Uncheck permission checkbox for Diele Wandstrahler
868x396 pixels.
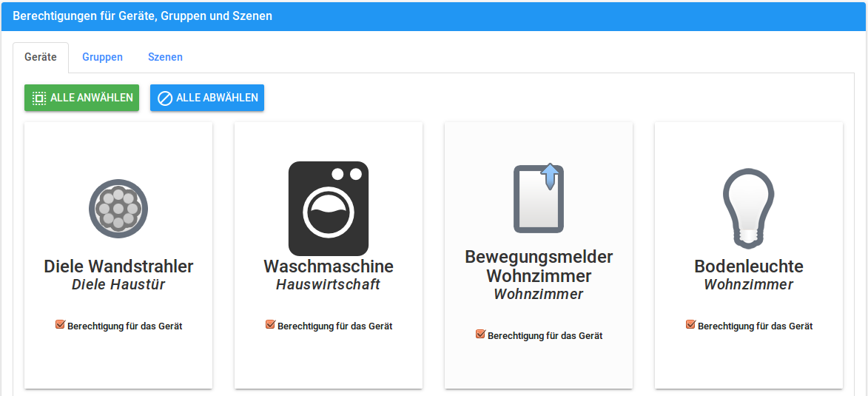(x=61, y=325)
